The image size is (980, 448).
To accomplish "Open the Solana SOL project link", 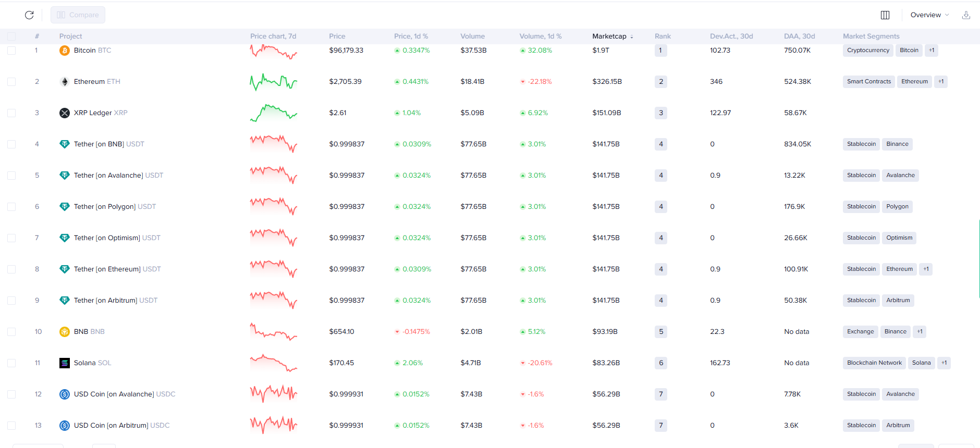I will (x=92, y=363).
